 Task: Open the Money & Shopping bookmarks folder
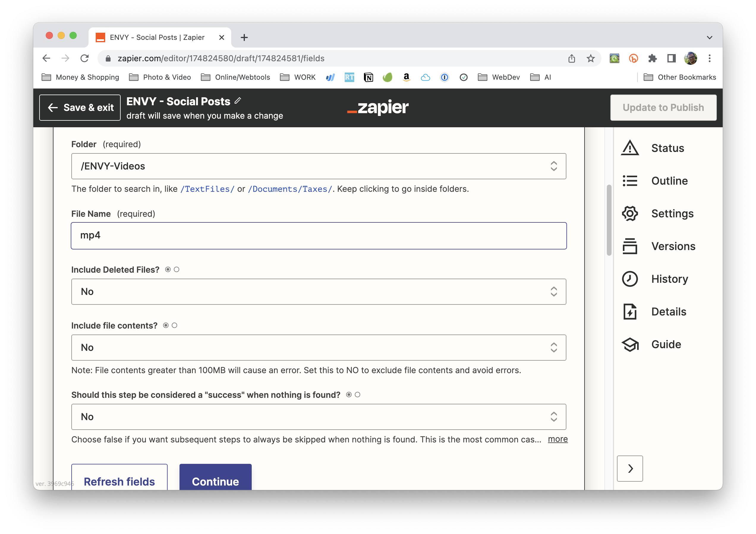[x=80, y=77]
